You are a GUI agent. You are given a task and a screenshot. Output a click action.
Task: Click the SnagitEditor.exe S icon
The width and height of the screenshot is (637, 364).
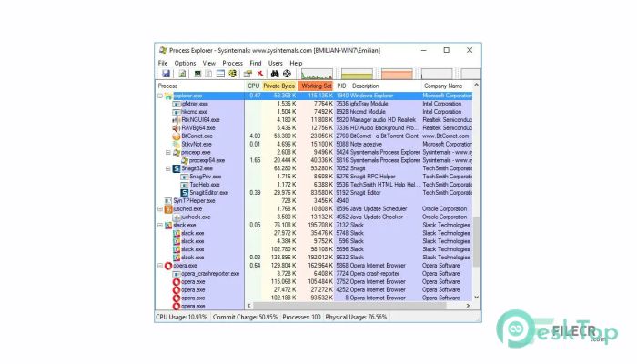point(185,193)
